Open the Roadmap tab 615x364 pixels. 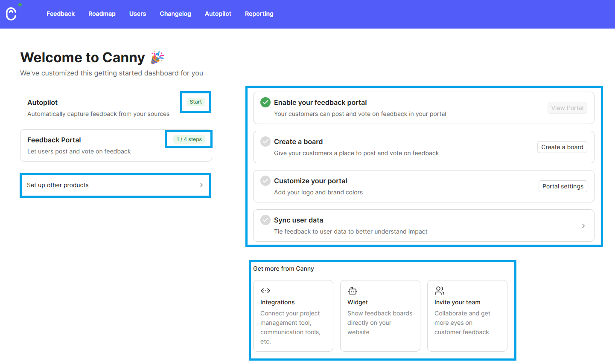point(102,14)
